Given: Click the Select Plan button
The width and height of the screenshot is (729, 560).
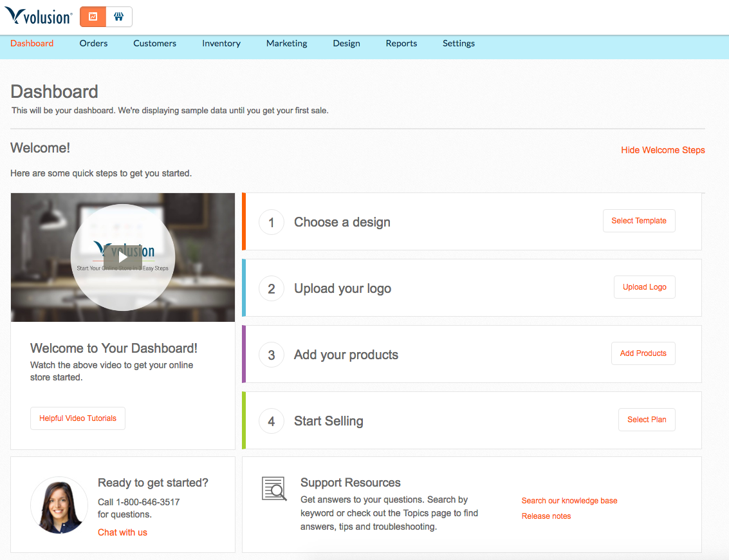Looking at the screenshot, I should point(647,420).
